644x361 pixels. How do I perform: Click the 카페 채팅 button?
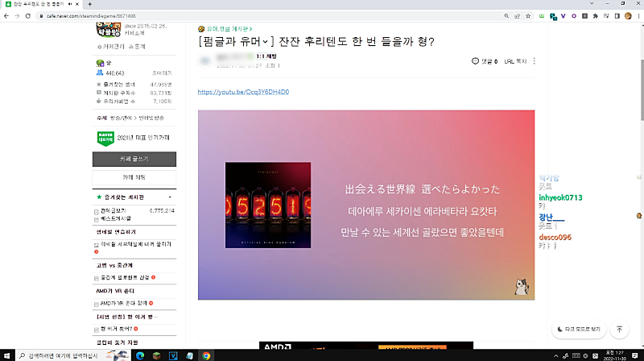[134, 177]
